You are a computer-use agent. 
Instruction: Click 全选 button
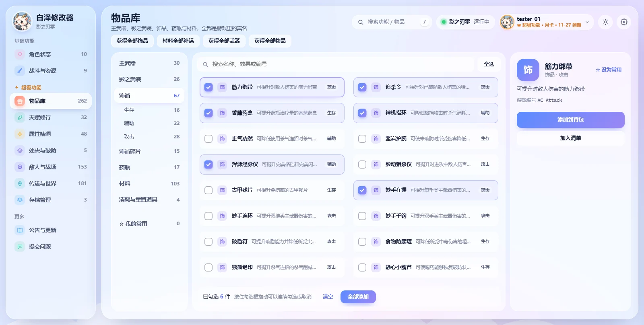click(489, 64)
